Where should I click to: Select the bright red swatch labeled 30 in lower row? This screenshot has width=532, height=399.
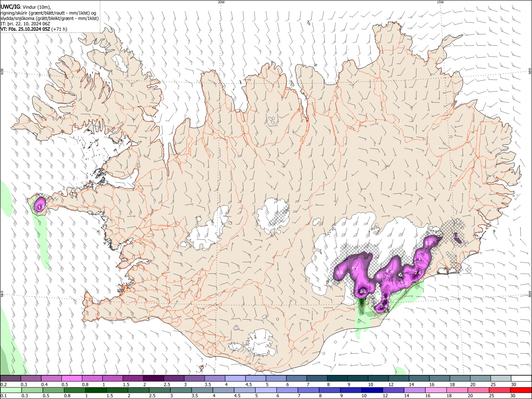tap(521, 390)
